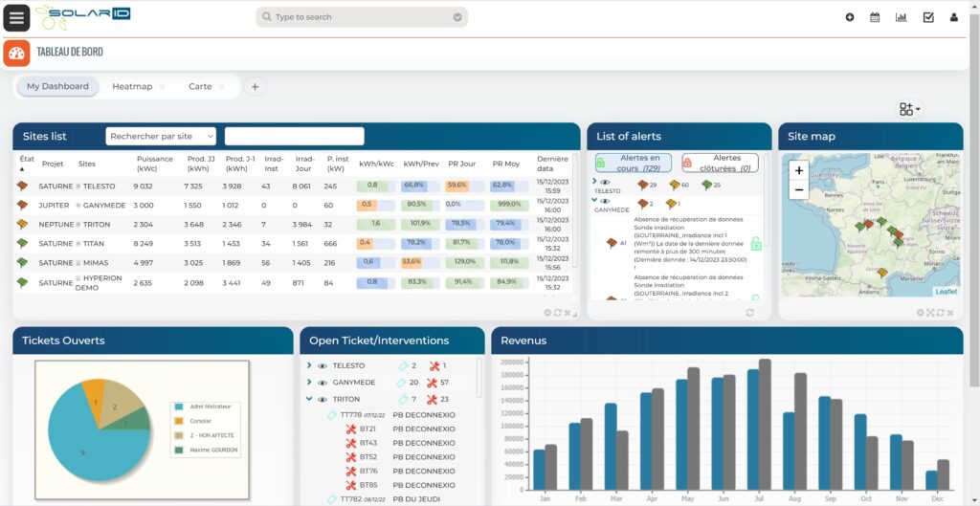The image size is (980, 506).
Task: Close the Carte tab with its x
Action: coord(221,87)
